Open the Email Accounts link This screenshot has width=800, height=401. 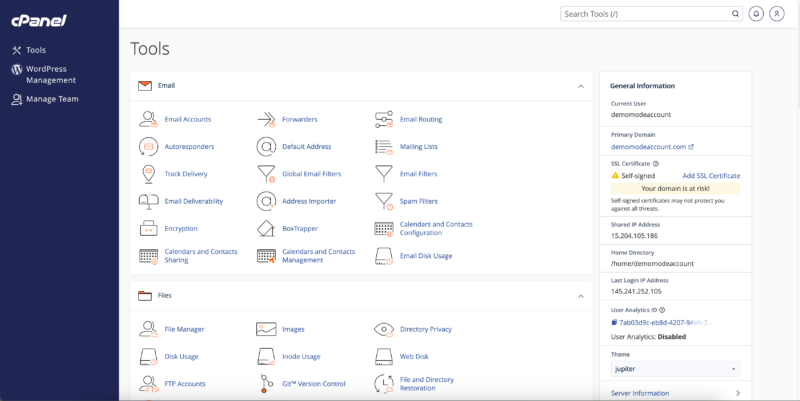pos(188,119)
